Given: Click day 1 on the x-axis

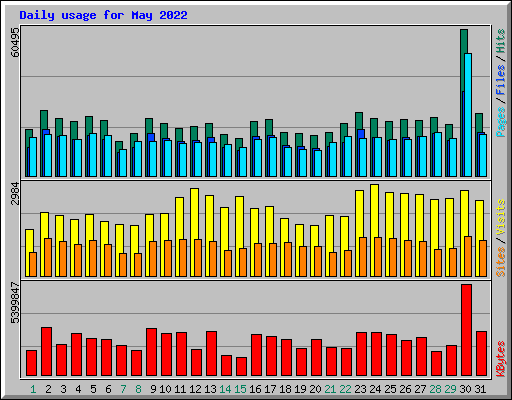Looking at the screenshot, I should [x=33, y=389].
